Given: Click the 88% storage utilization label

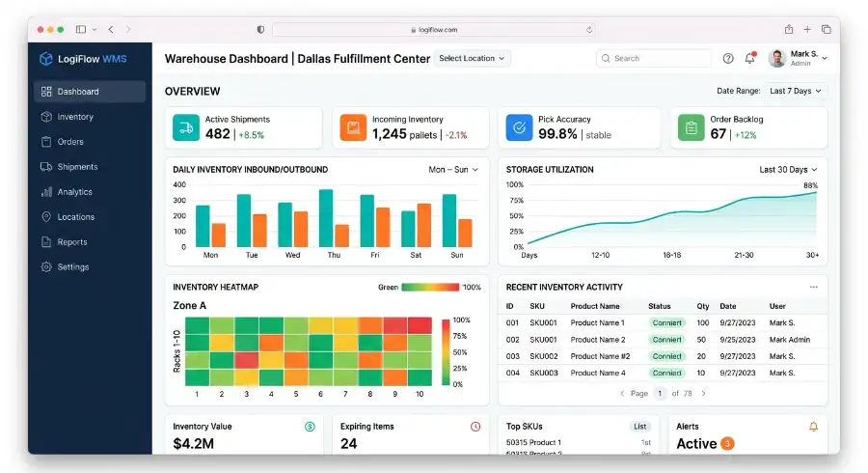Looking at the screenshot, I should point(810,185).
